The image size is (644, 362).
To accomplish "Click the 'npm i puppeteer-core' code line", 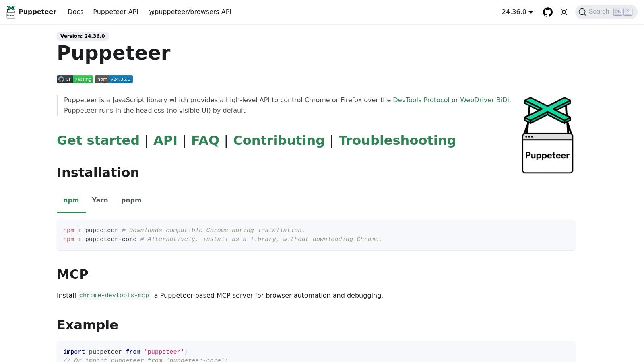I will tap(223, 239).
